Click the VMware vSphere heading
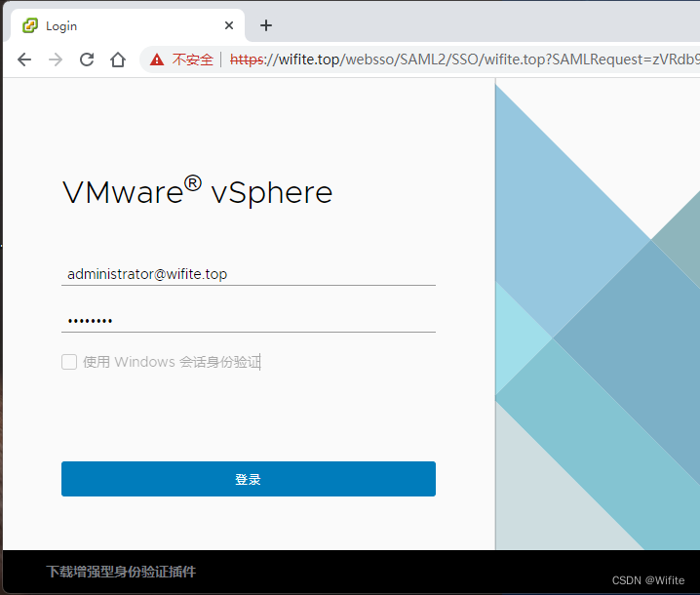 click(198, 191)
